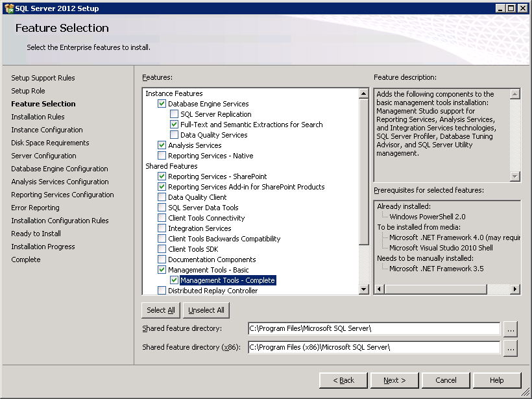Select Shared Features tree heading

pos(171,166)
